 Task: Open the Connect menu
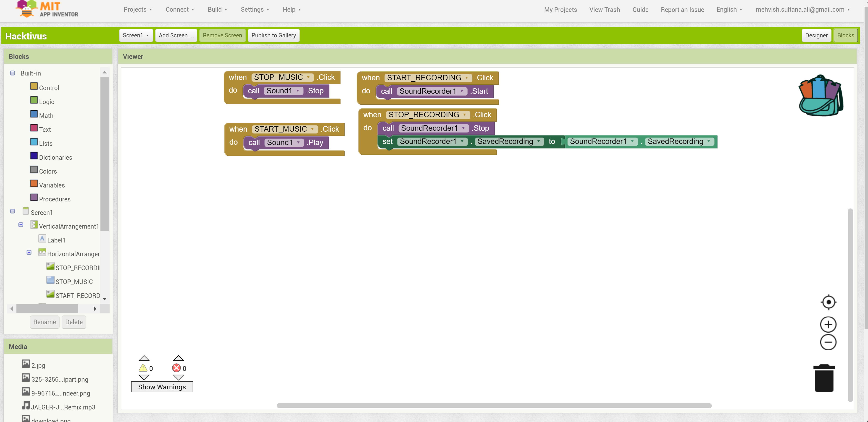click(x=180, y=9)
